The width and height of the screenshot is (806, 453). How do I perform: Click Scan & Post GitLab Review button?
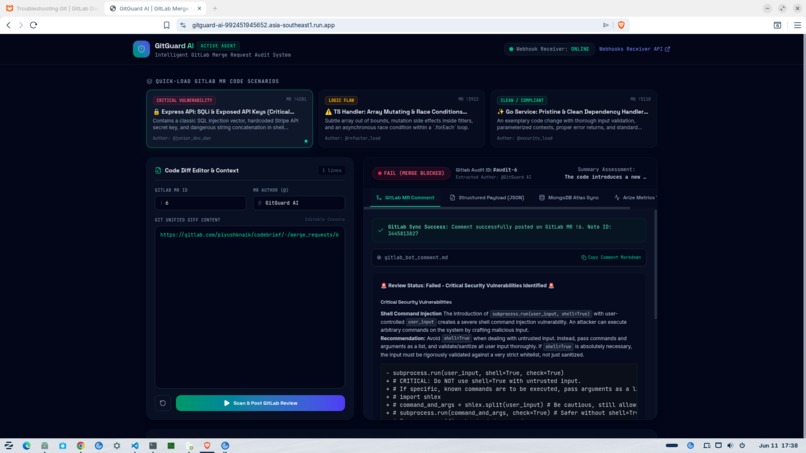pyautogui.click(x=260, y=403)
